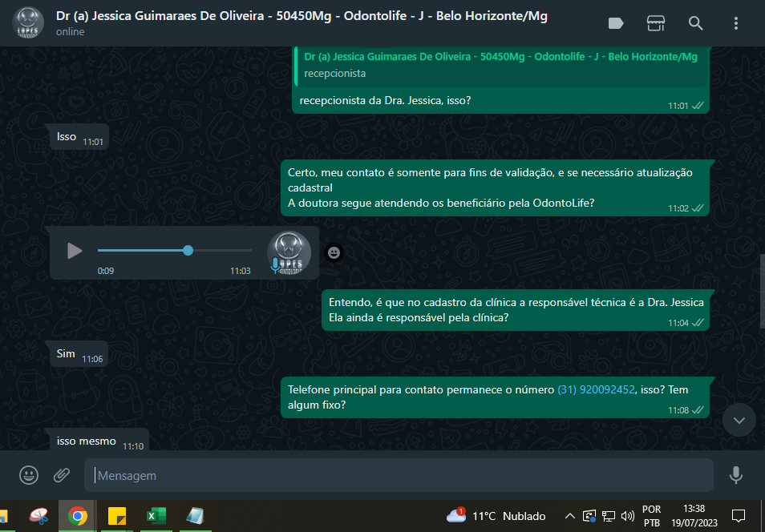Open File Explorer in taskbar
Viewport: 765px width, 532px height.
tap(4, 516)
